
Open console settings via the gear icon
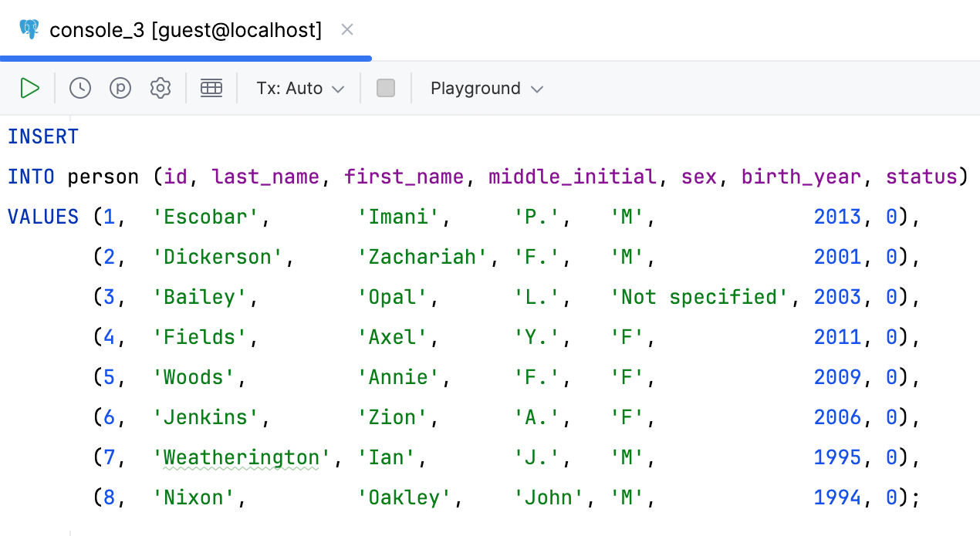click(161, 88)
